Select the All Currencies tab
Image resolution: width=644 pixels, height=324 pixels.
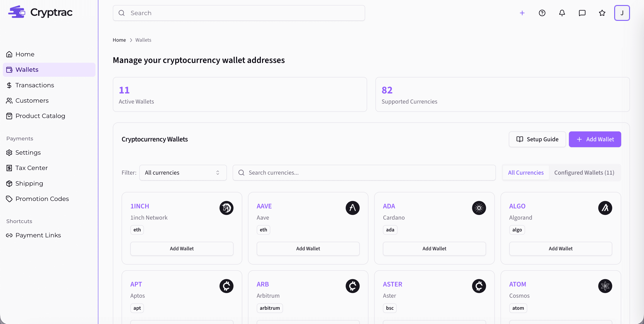(526, 172)
